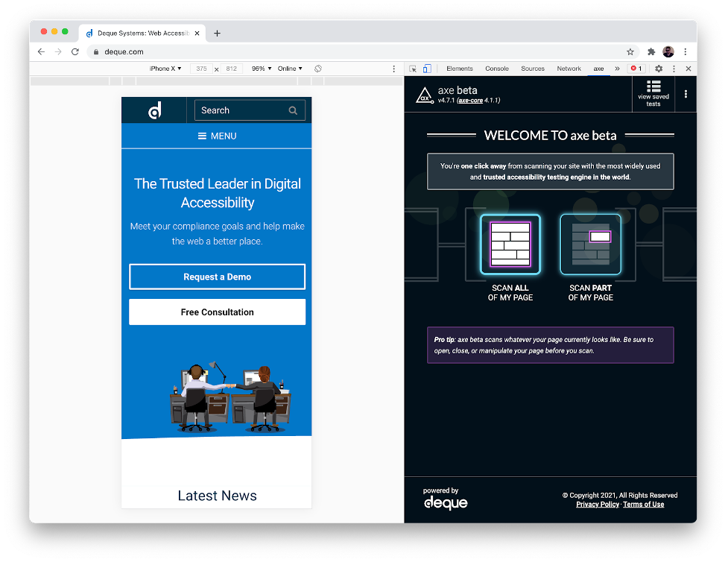Click Scan ALL of my page icon
This screenshot has height=562, width=728.
coord(510,244)
